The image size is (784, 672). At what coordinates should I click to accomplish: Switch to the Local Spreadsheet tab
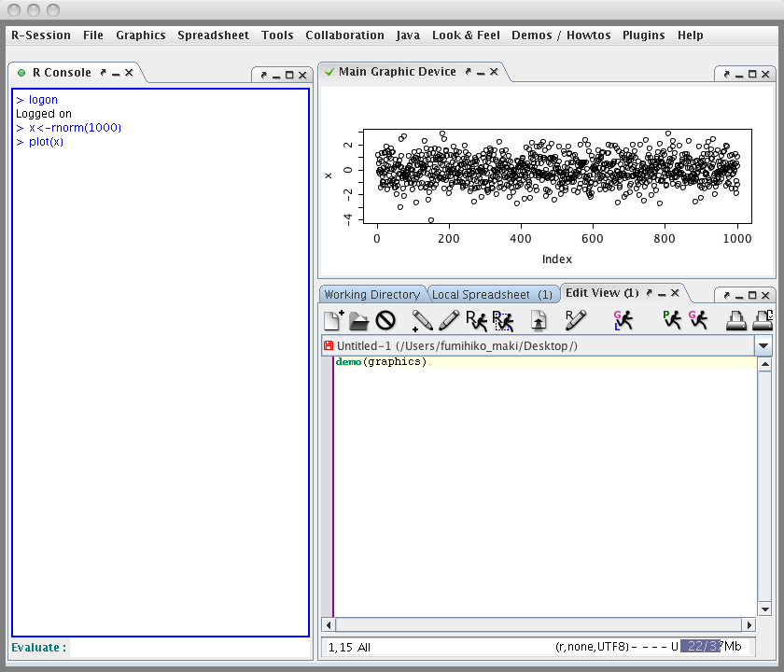click(492, 295)
